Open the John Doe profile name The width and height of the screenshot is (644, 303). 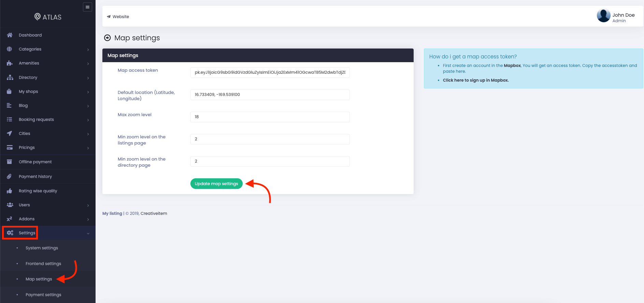coord(623,15)
